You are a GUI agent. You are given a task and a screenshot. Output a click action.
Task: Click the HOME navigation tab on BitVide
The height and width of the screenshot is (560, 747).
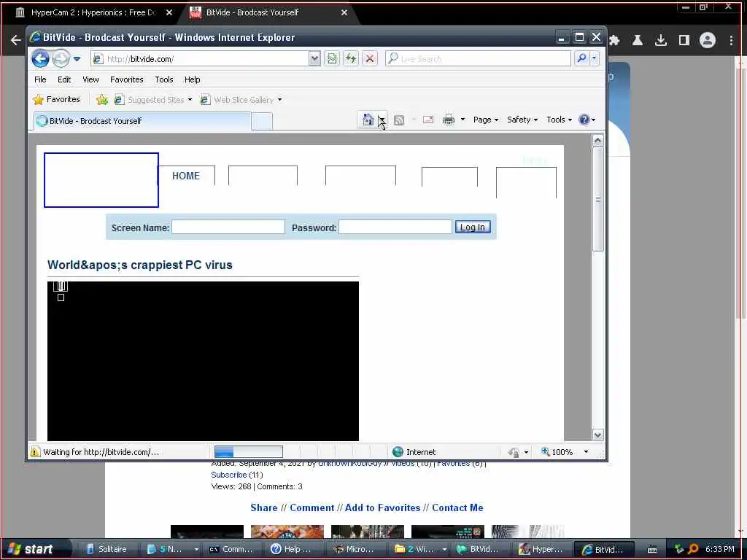pyautogui.click(x=186, y=176)
